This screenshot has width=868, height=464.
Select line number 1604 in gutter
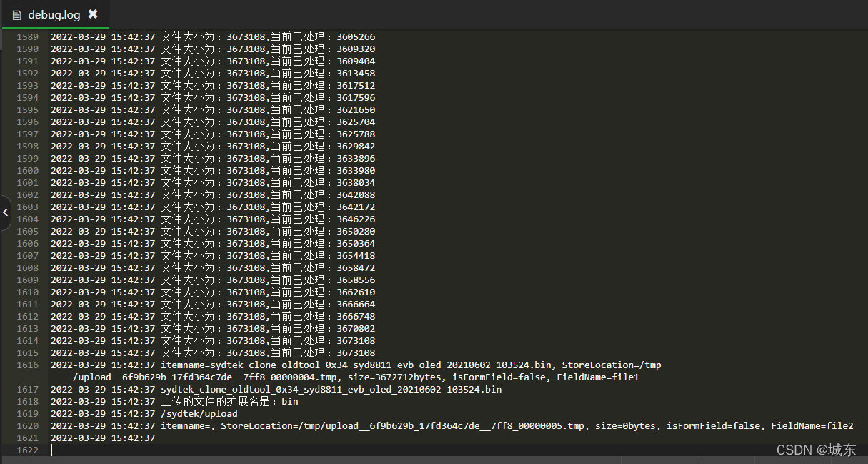tap(27, 219)
